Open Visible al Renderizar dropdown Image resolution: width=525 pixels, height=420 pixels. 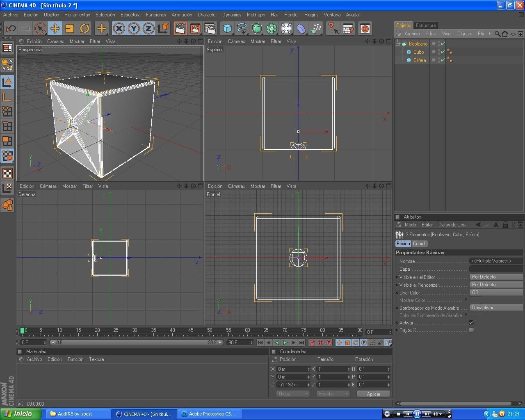pos(496,285)
